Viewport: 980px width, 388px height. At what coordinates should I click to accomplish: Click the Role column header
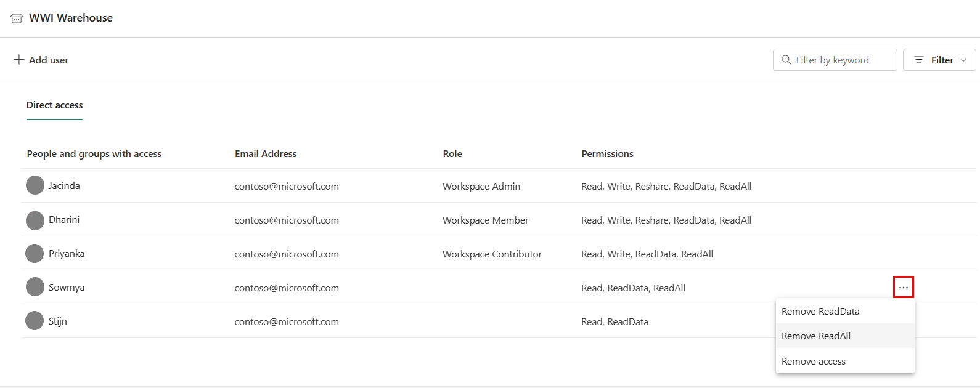pyautogui.click(x=452, y=154)
